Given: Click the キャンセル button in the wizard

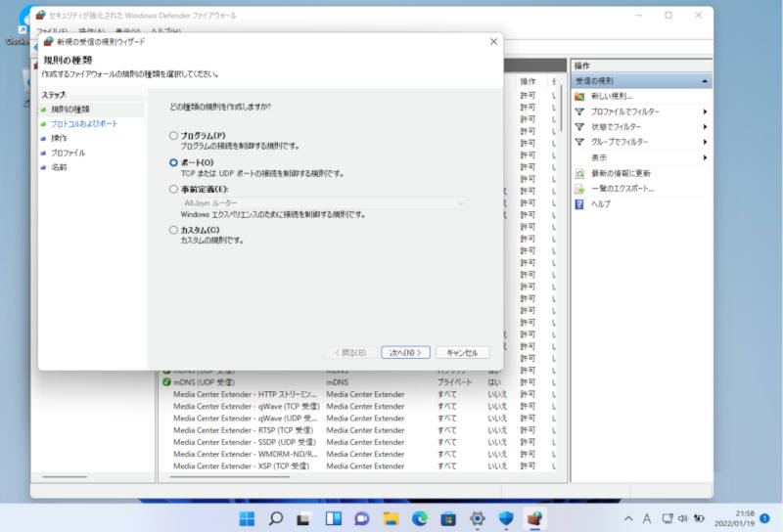Looking at the screenshot, I should tap(462, 352).
